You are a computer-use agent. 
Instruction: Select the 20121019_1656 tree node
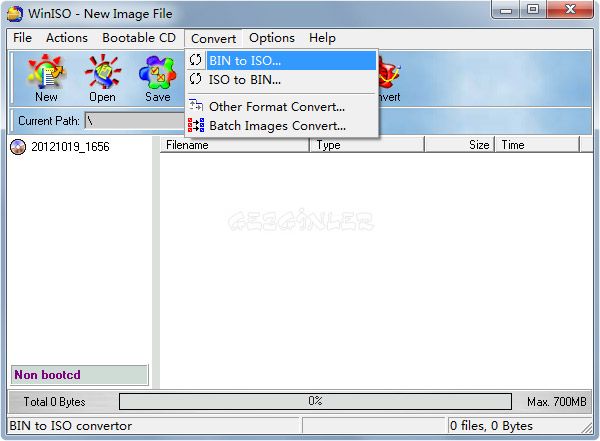point(70,147)
